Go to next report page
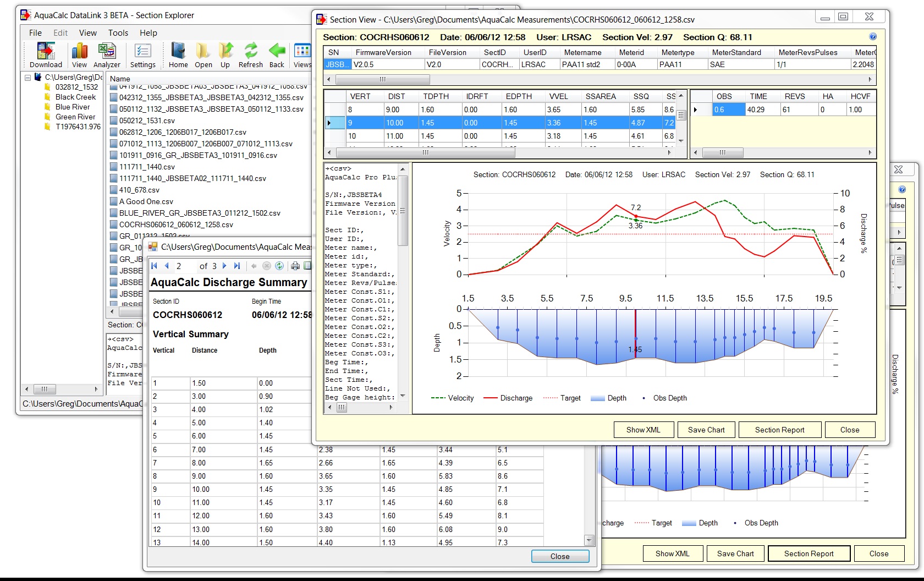Viewport: 924px width, 581px height. [224, 266]
